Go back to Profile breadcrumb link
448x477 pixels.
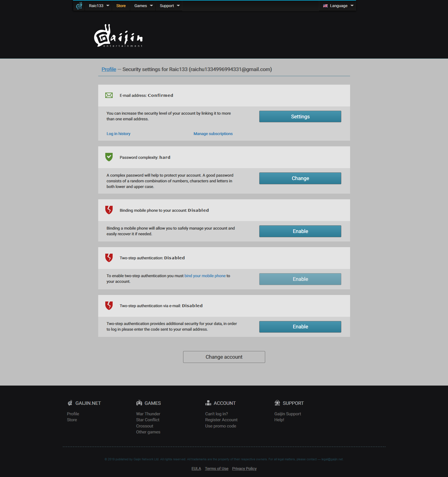pyautogui.click(x=109, y=69)
